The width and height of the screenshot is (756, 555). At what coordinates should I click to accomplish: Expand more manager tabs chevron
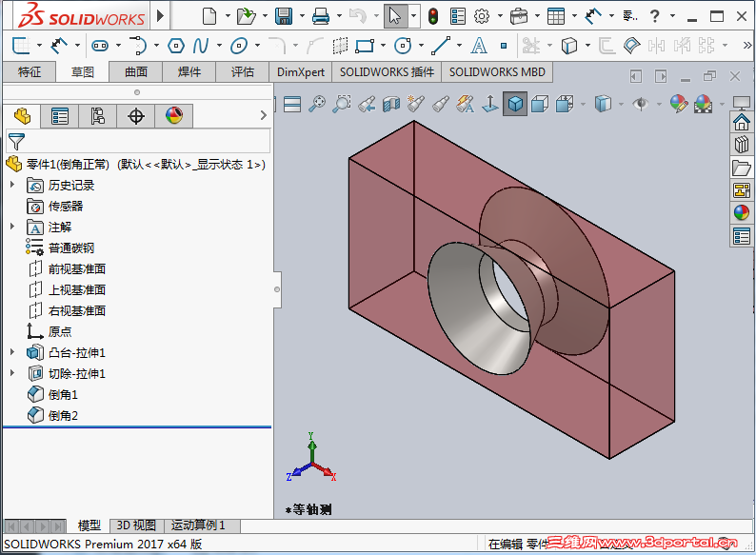[263, 115]
